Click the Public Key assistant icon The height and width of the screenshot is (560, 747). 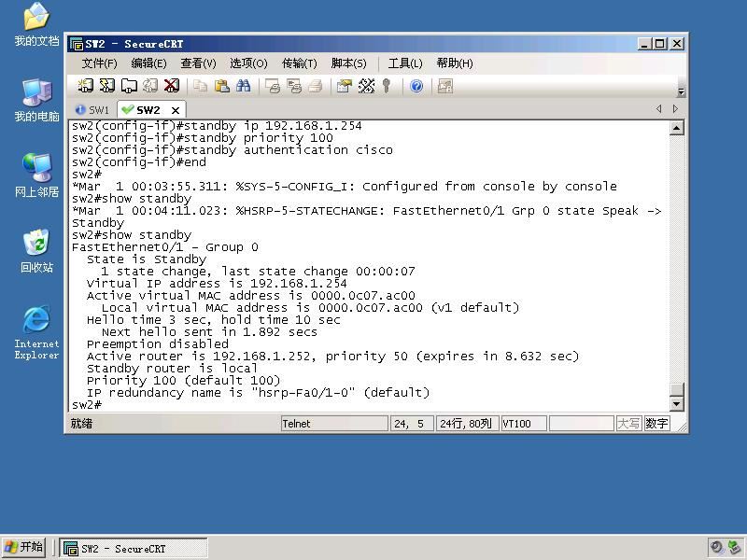click(387, 86)
